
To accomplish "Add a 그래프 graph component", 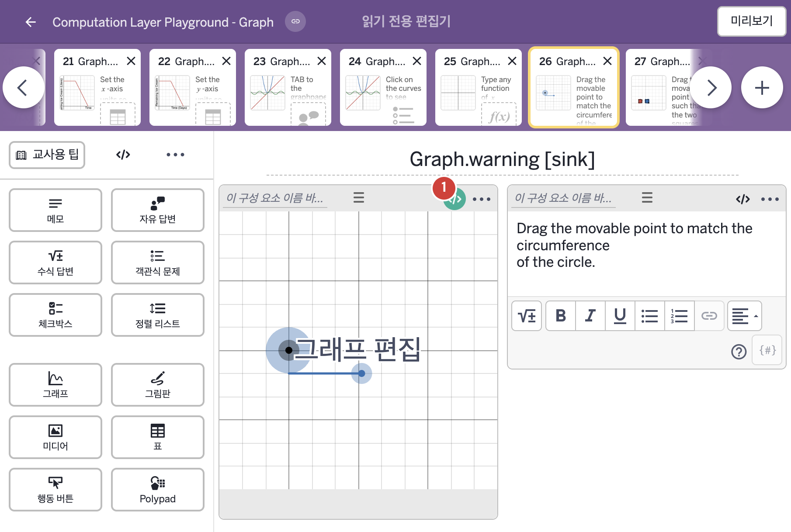I will tap(56, 385).
